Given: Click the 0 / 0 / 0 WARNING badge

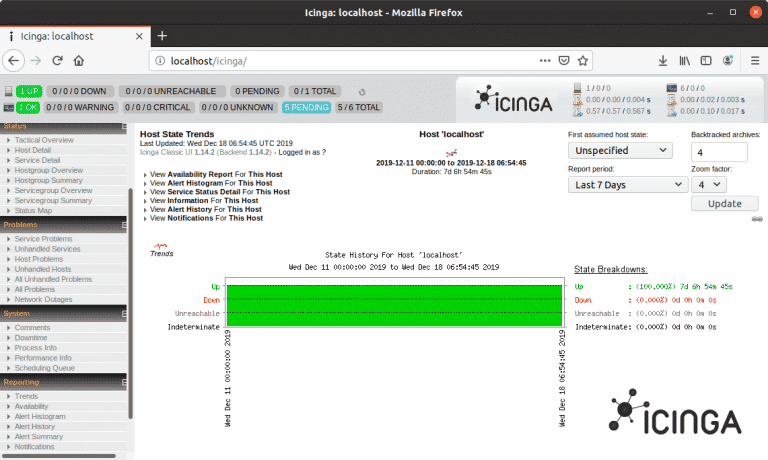Looking at the screenshot, I should [80, 107].
